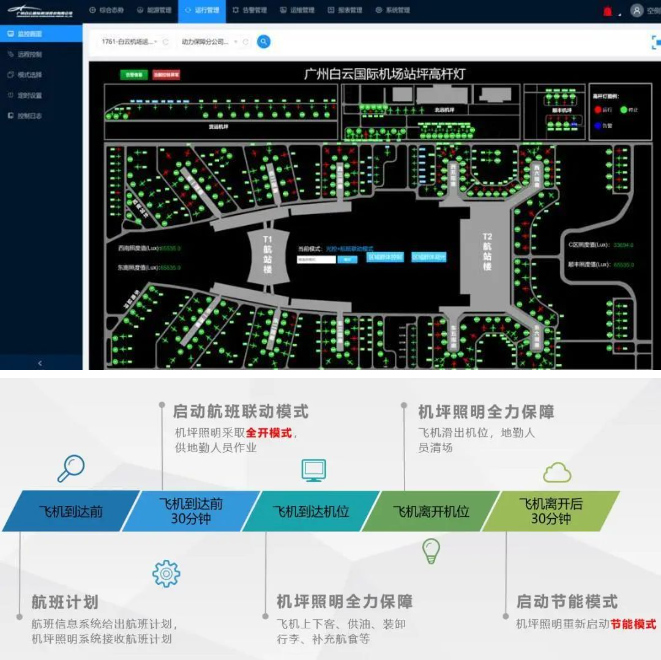Click the green button at map top-left
This screenshot has height=660, width=661.
pyautogui.click(x=133, y=75)
